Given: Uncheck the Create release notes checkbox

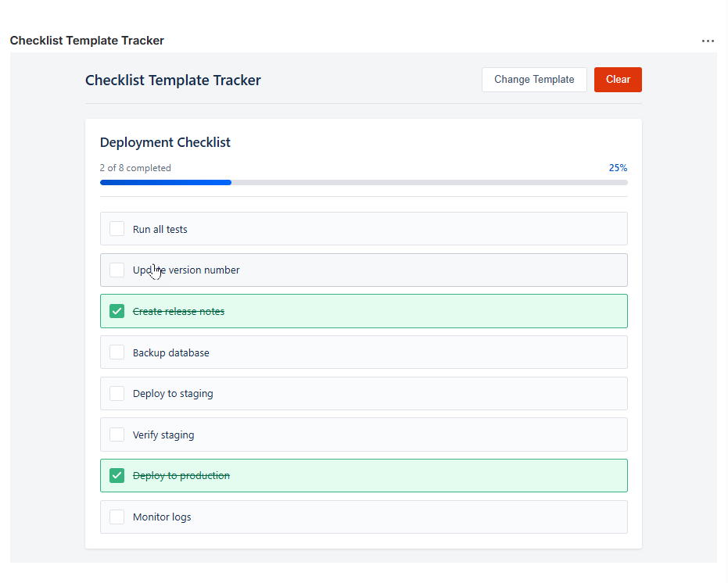Looking at the screenshot, I should [117, 311].
